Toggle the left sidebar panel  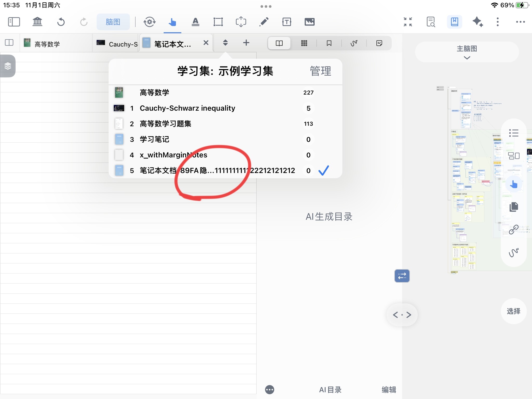click(14, 22)
